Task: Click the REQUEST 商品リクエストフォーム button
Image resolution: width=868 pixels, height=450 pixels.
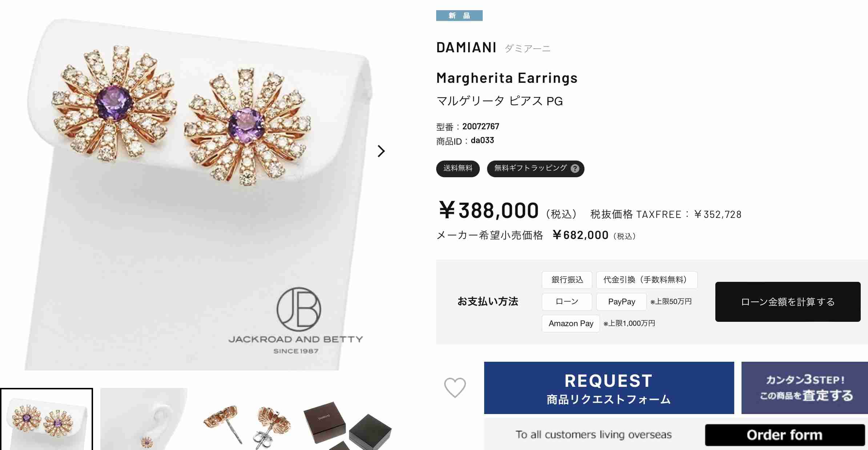Action: click(609, 388)
